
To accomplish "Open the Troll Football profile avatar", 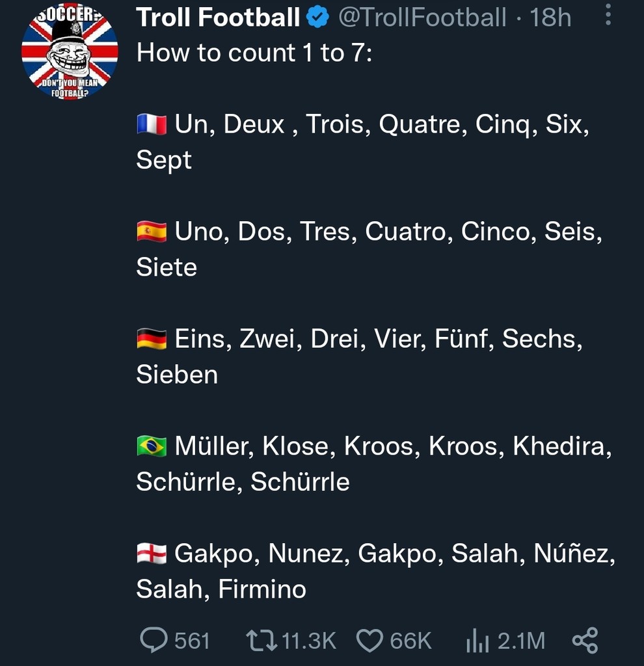I will tap(70, 53).
